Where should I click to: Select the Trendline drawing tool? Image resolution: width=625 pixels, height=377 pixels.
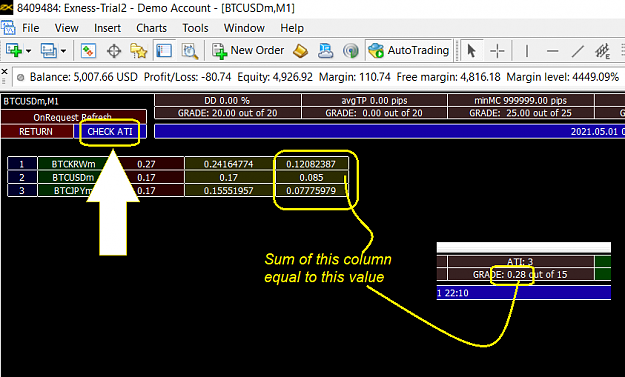pos(577,51)
